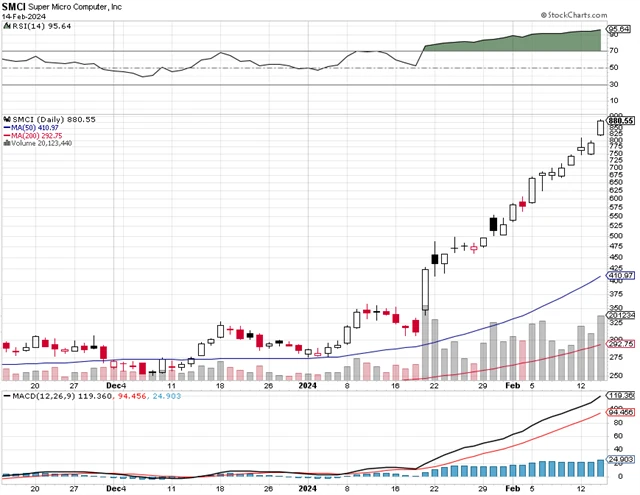Click the red MA(200) legend line marker
The height and width of the screenshot is (495, 640).
pos(7,135)
